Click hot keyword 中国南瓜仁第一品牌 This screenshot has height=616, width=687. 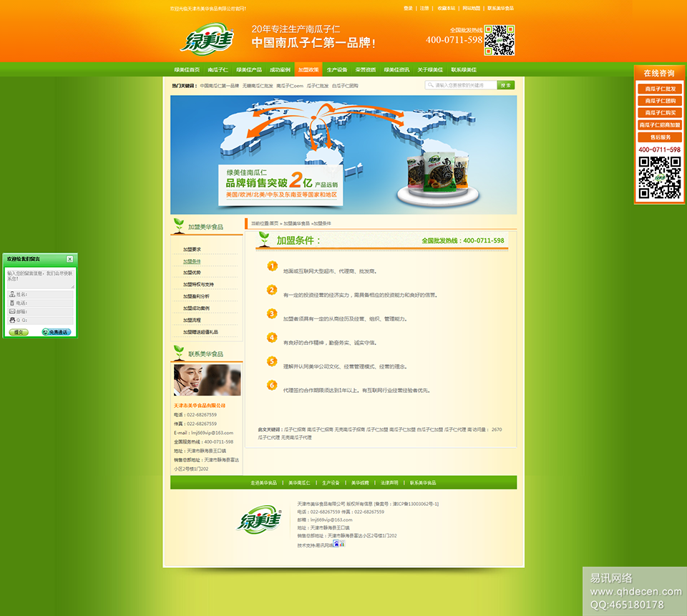[x=220, y=86]
